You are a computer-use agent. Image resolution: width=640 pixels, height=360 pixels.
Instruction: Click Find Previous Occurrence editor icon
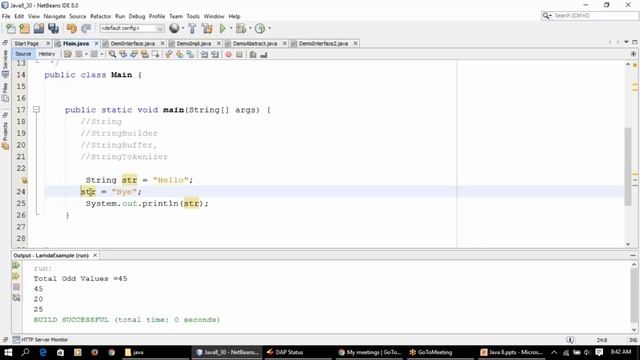[x=123, y=54]
